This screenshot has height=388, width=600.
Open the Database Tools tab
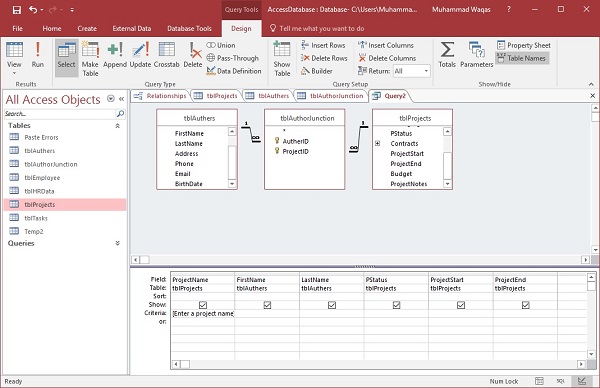coord(189,28)
